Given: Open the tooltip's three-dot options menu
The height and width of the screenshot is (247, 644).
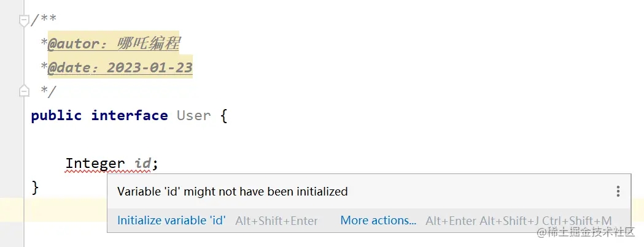Looking at the screenshot, I should pos(618,192).
